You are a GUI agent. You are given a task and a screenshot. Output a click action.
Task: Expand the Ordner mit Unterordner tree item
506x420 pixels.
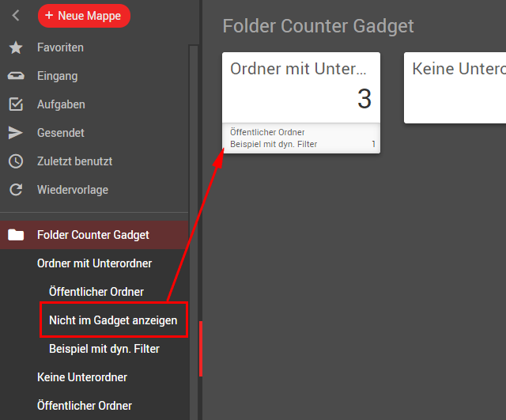point(94,263)
